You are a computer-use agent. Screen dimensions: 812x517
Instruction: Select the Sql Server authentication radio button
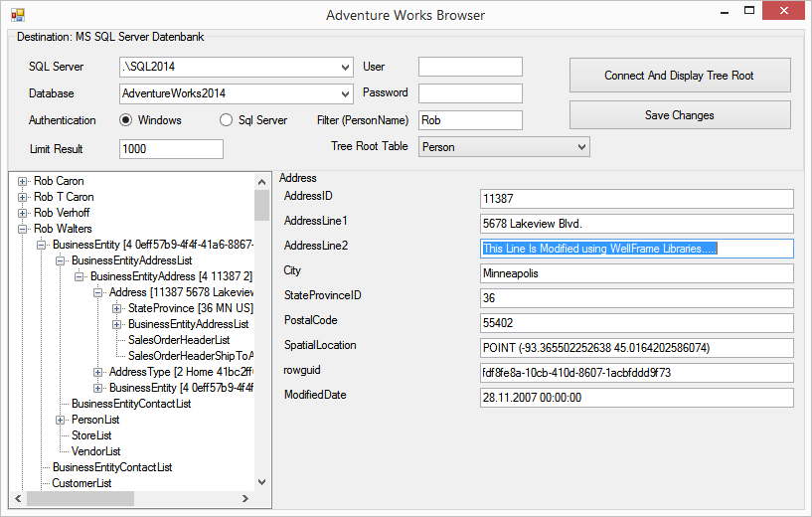(x=226, y=120)
